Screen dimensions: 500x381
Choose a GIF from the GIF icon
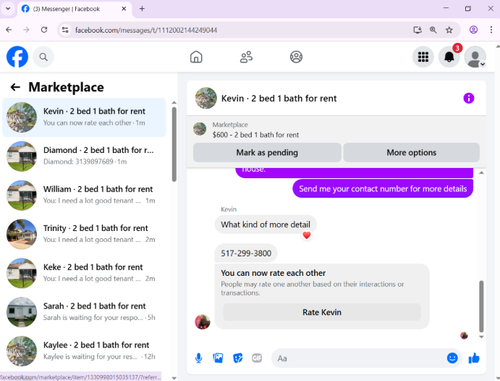click(x=257, y=358)
